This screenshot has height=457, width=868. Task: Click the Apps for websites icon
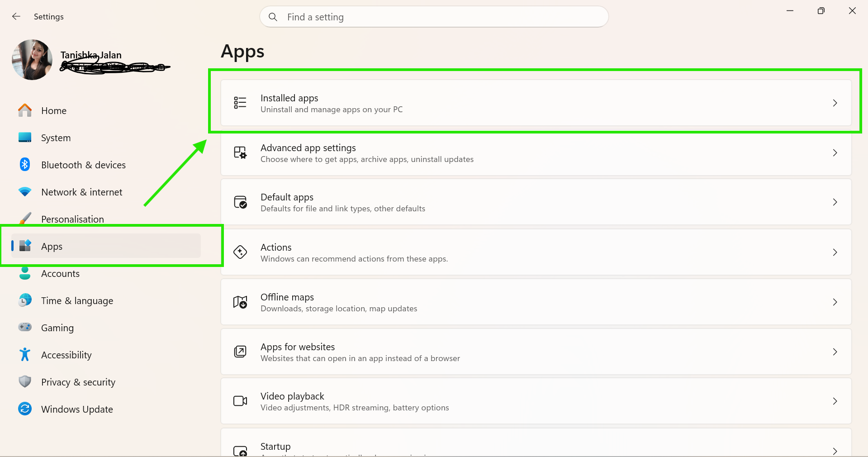pos(240,352)
